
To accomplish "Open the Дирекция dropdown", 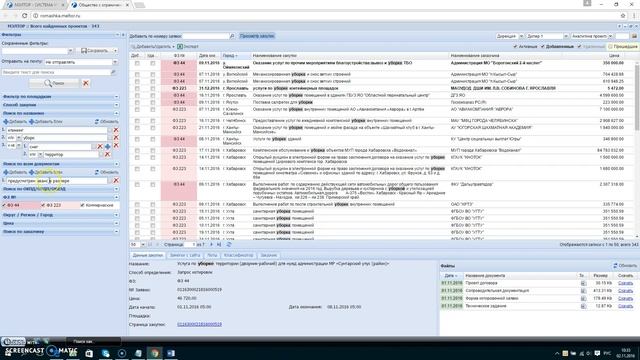I will [521, 36].
